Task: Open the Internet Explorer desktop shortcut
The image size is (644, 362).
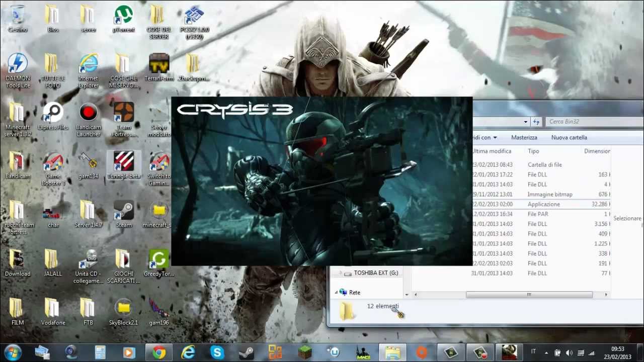Action: (x=88, y=71)
